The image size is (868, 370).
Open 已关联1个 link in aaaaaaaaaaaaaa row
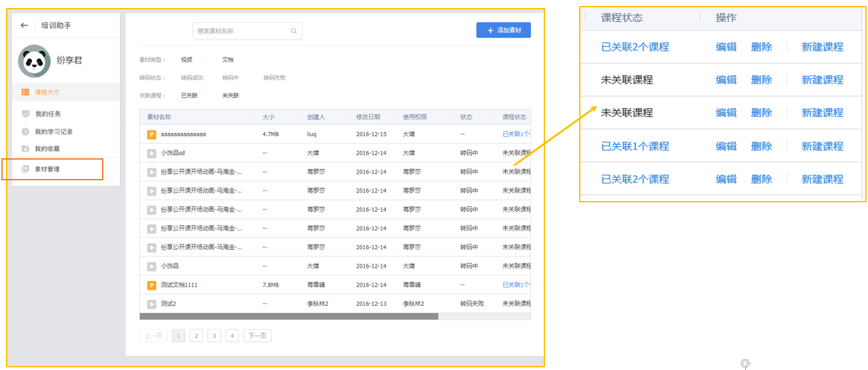click(x=516, y=134)
